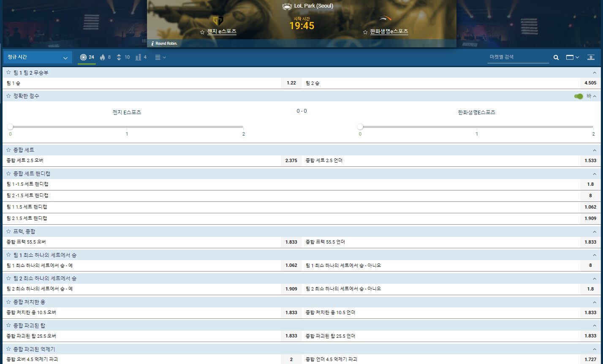Click the 한화생명E스포츠 score slider handle

pos(360,127)
